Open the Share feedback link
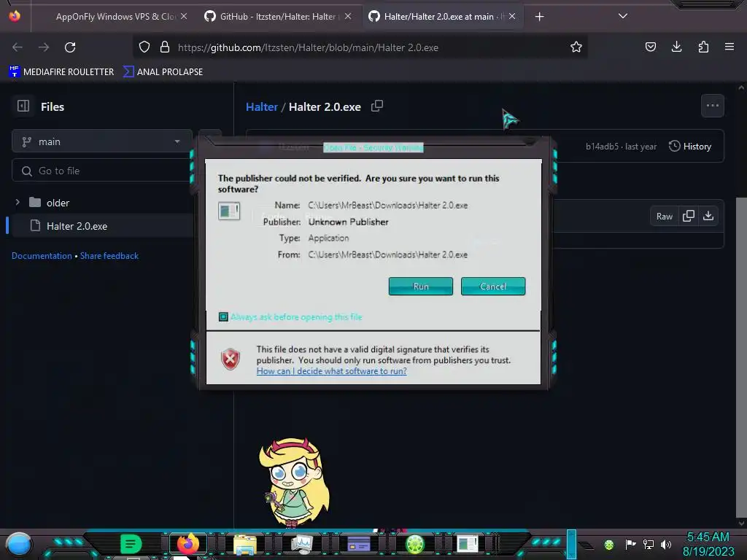This screenshot has height=560, width=747. [x=109, y=256]
